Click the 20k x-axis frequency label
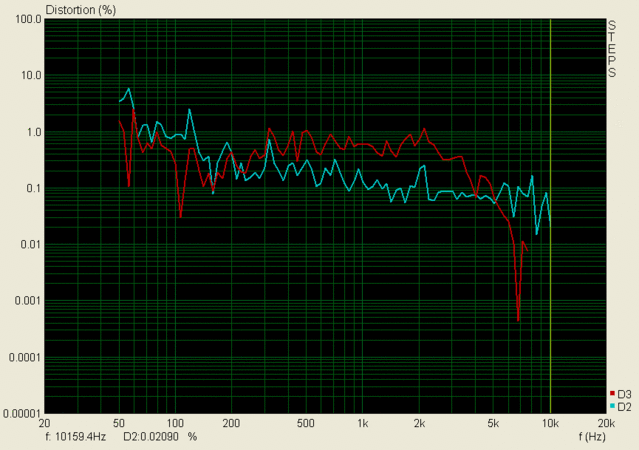The height and width of the screenshot is (450, 639). 606,424
